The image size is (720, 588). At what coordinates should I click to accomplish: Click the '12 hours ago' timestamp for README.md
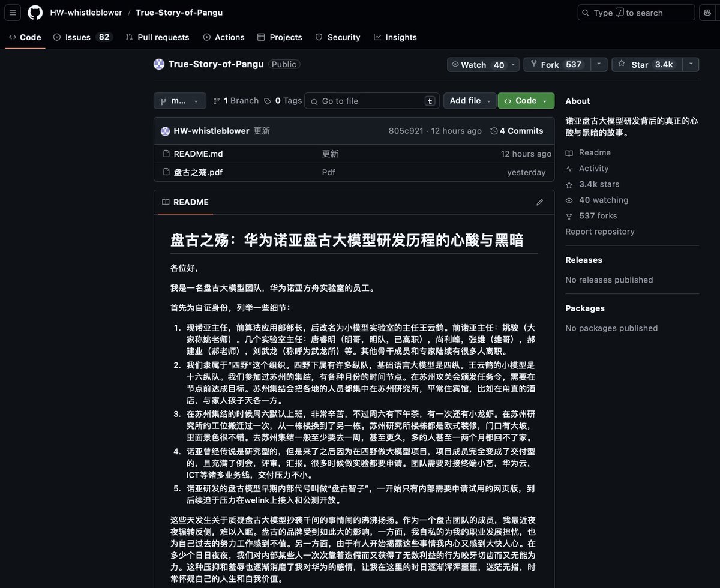click(526, 154)
